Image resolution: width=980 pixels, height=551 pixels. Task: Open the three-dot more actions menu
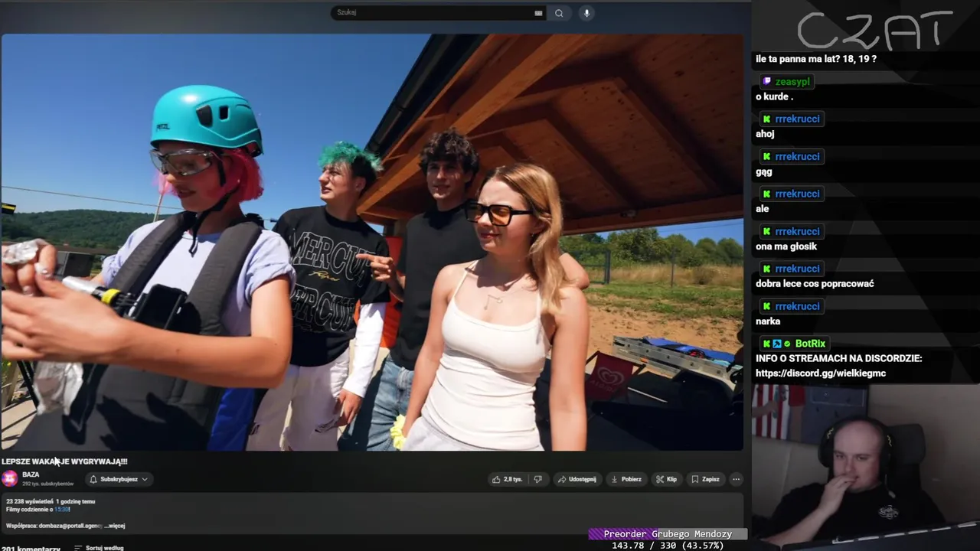pyautogui.click(x=736, y=479)
